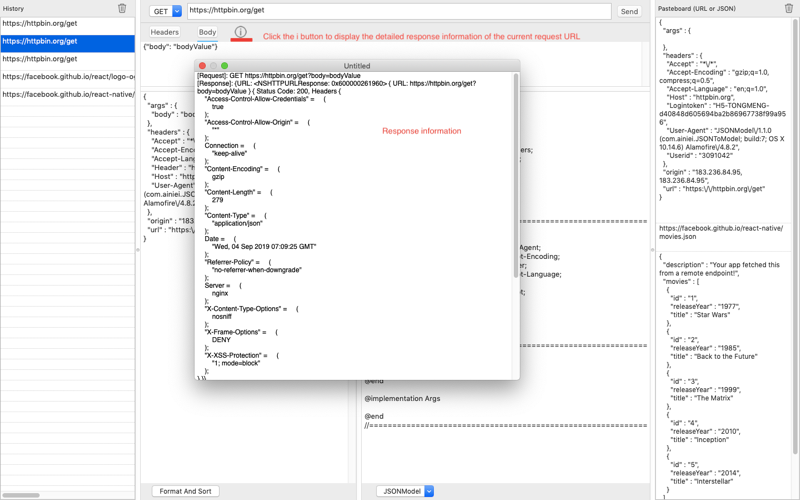Viewport: 800px width, 500px height.
Task: Select the first https://httpbin.org/get history entry
Action: 68,23
